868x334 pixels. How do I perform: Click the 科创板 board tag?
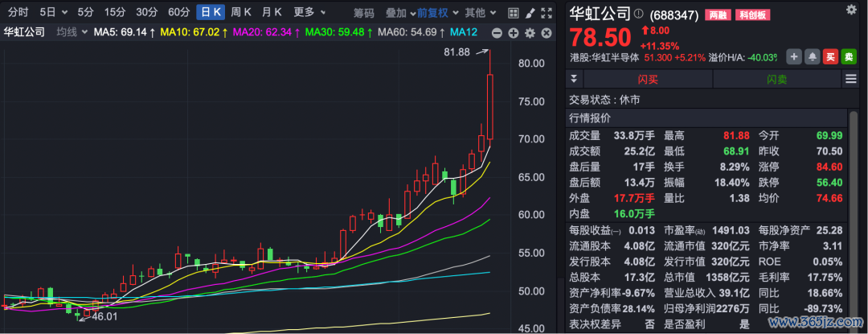(752, 15)
